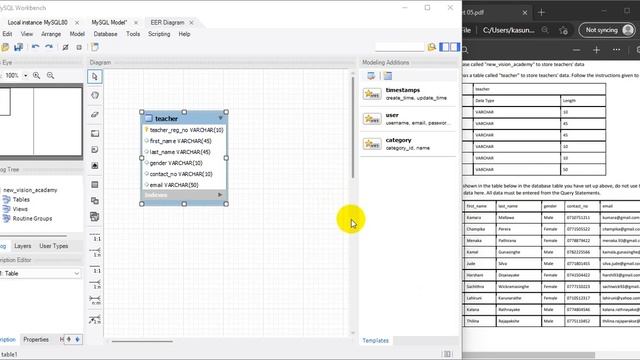Screen dimensions: 640x360
Task: Click the notebook icon right of the grid toggles
Action: point(95,47)
